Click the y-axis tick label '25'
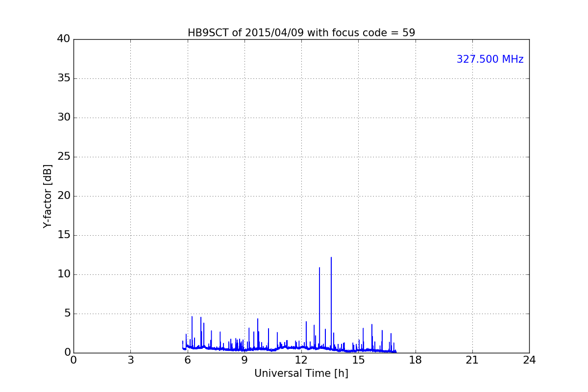 point(64,157)
